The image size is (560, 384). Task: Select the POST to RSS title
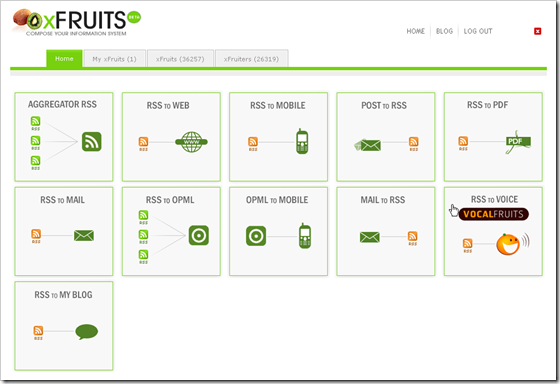coord(384,105)
